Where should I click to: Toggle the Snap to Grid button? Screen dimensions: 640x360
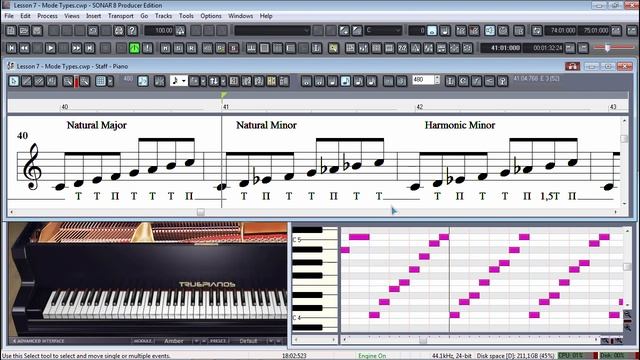pyautogui.click(x=100, y=81)
